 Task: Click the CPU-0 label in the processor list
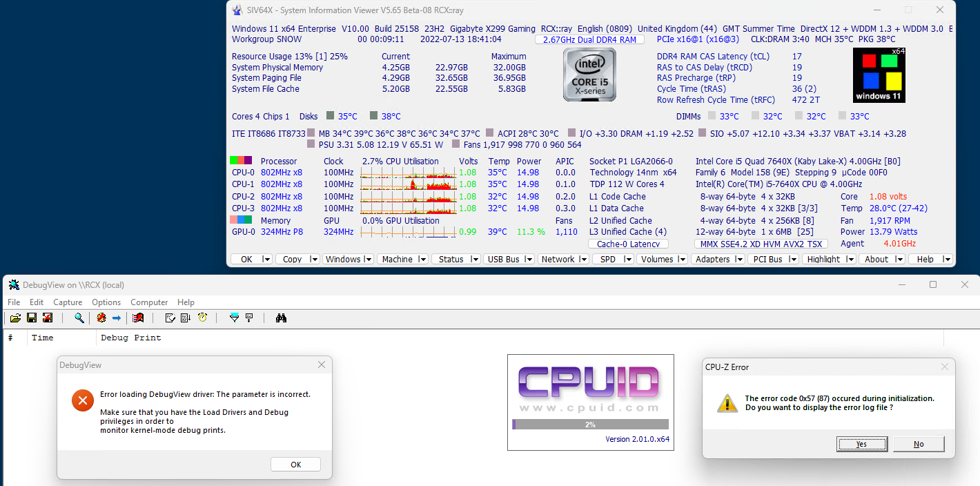(243, 173)
